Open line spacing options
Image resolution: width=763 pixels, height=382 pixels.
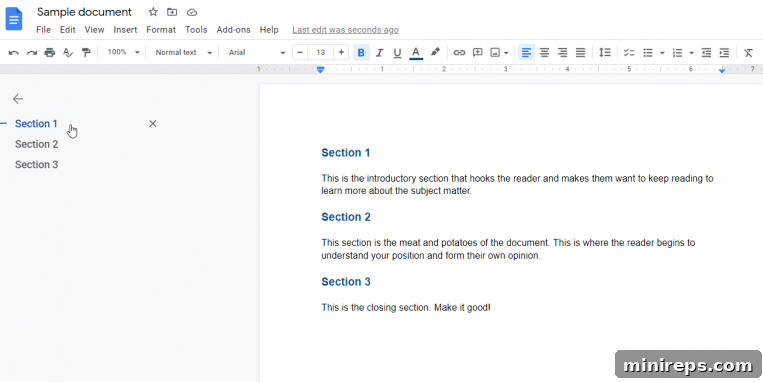coord(604,53)
